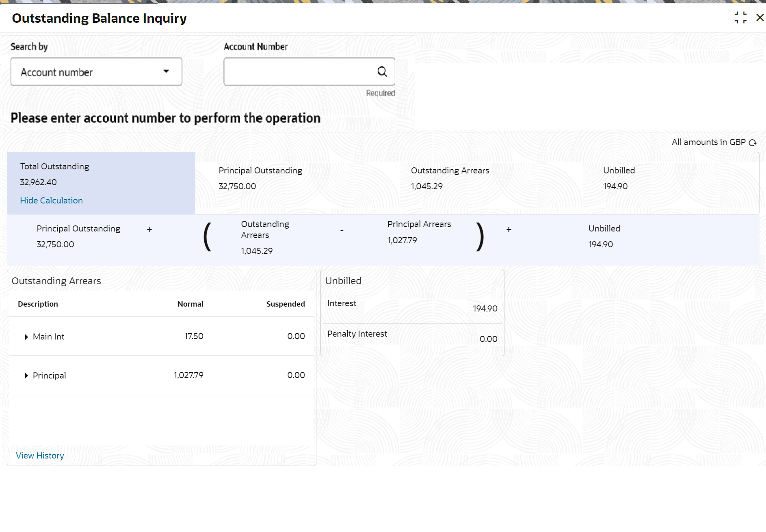The width and height of the screenshot is (766, 532).
Task: Click the Principal Outstanding summary tile
Action: click(x=260, y=179)
